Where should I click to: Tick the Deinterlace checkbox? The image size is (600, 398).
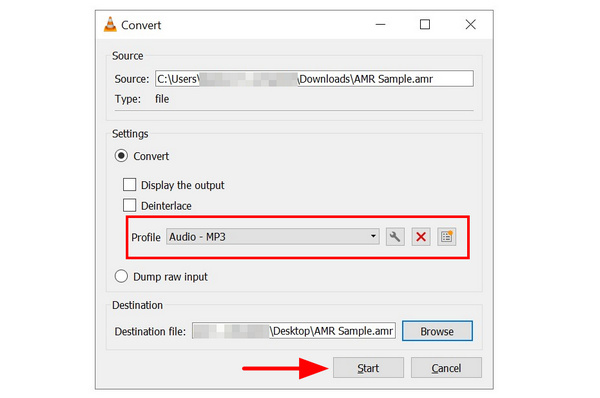(x=129, y=205)
